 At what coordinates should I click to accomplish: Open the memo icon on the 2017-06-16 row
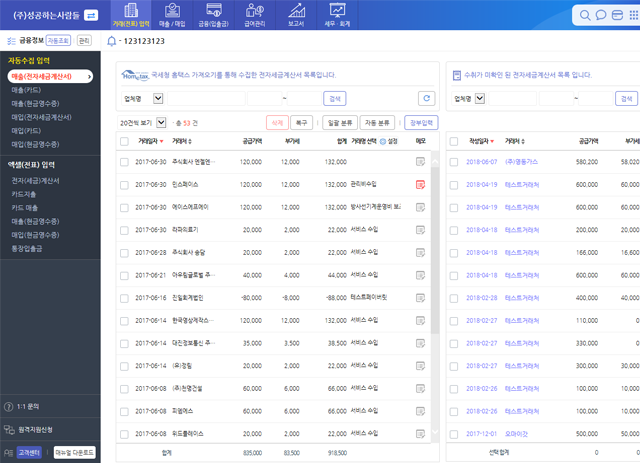[x=420, y=298]
